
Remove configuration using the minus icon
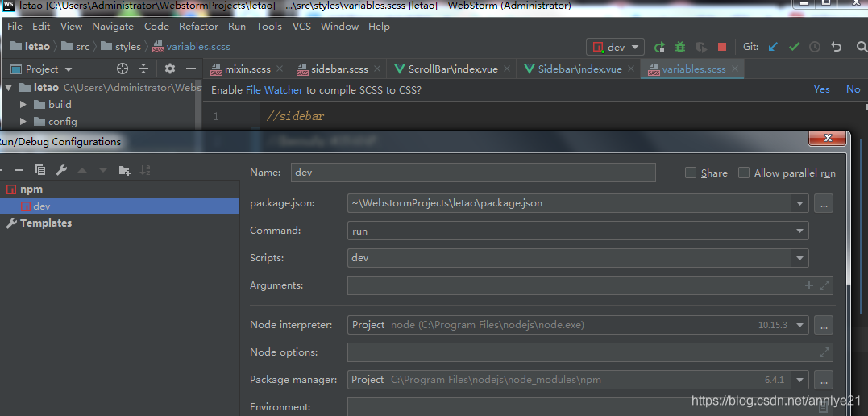click(19, 170)
